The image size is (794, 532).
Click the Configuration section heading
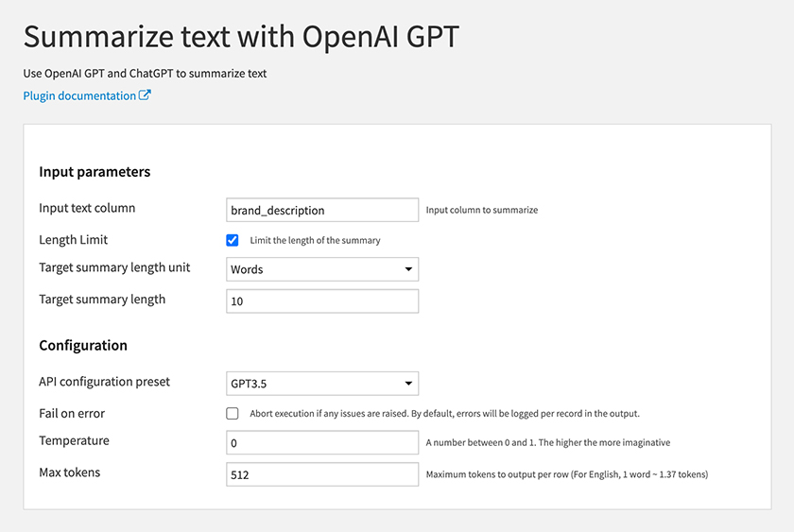(x=83, y=346)
